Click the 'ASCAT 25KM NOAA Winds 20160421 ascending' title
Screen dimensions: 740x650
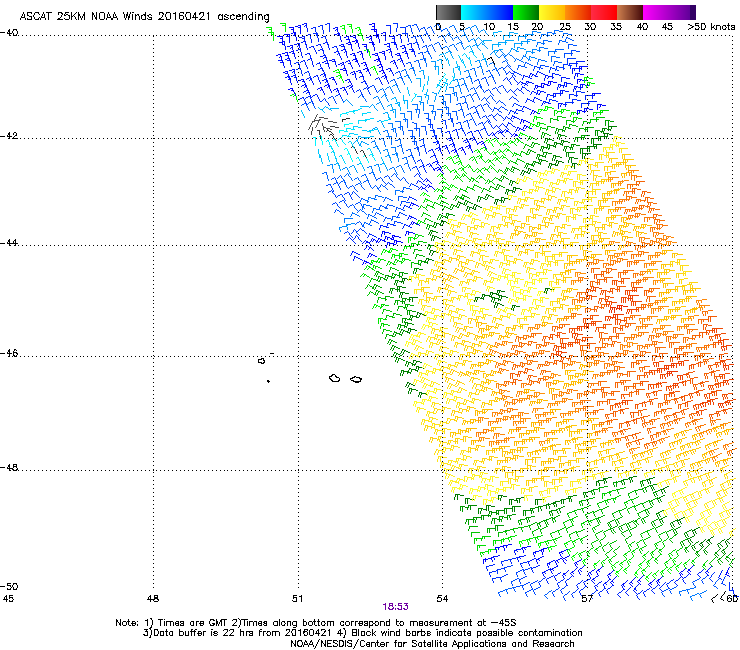tap(144, 16)
